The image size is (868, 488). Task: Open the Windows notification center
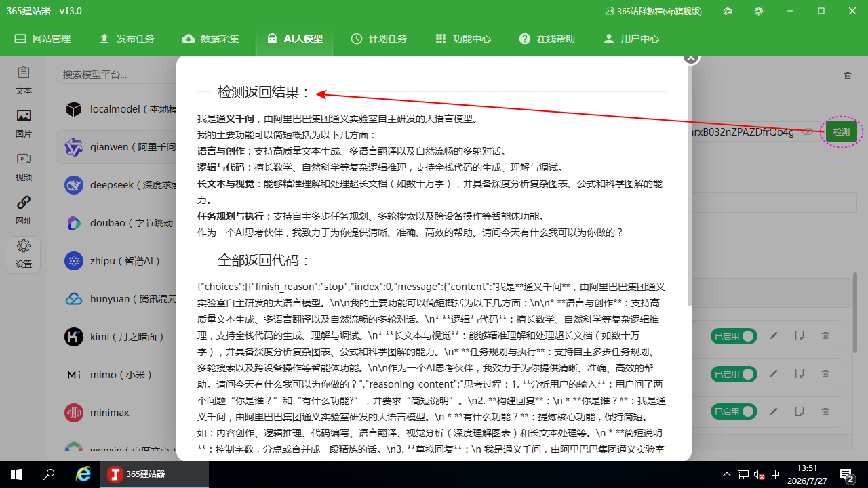tap(847, 474)
